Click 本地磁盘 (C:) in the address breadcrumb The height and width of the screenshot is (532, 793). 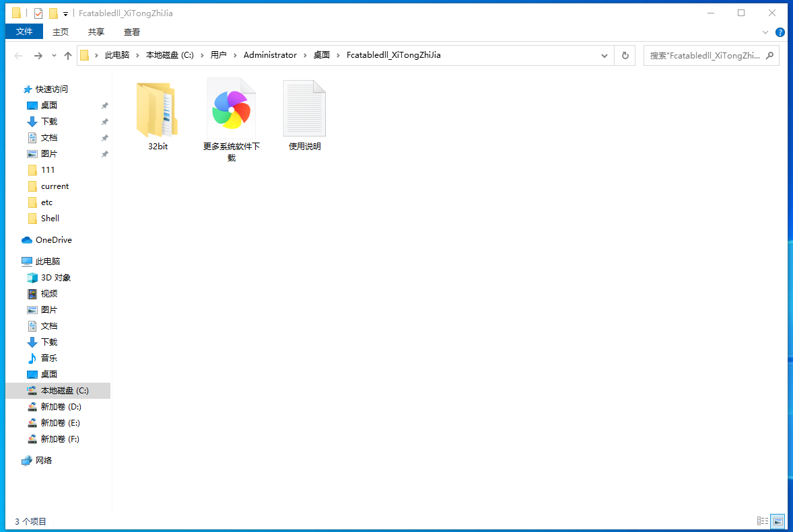click(x=170, y=55)
